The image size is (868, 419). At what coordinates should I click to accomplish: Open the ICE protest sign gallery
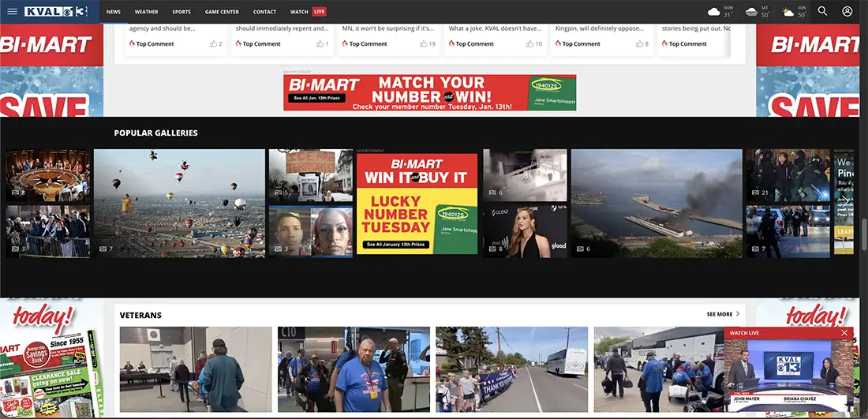pyautogui.click(x=311, y=175)
